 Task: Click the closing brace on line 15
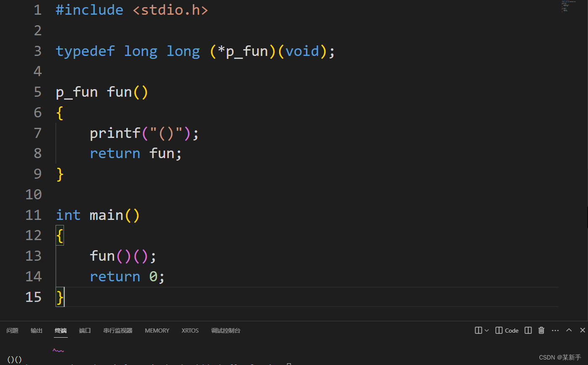pyautogui.click(x=60, y=297)
